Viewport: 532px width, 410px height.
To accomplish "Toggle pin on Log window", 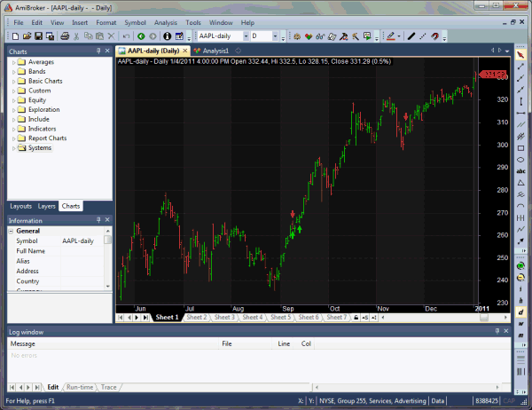I will 497,330.
